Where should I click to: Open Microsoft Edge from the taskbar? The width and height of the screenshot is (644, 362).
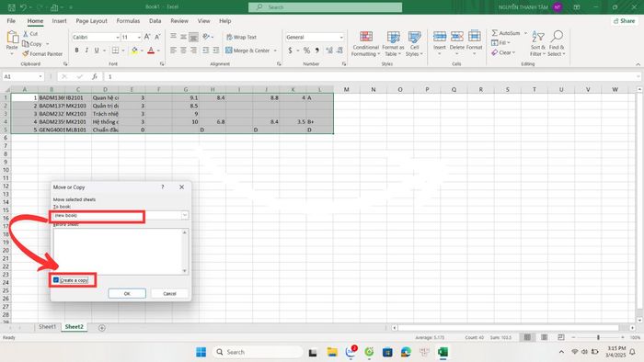pos(406,352)
